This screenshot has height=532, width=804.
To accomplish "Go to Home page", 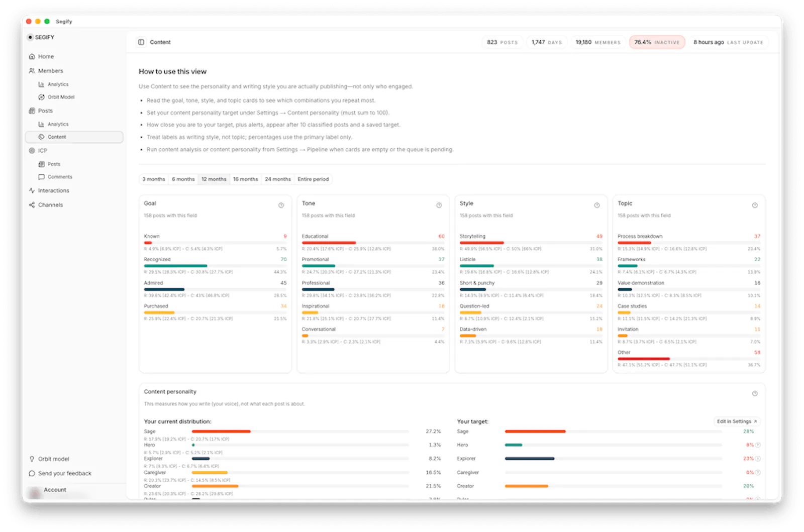I will point(46,57).
